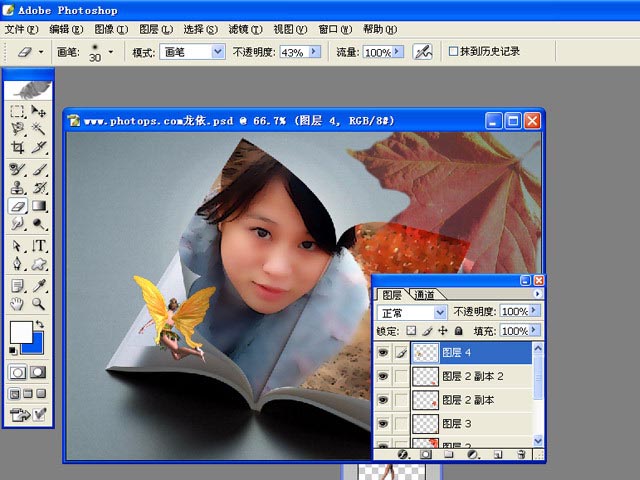Pick the Zoom magnifier tool
Viewport: 640px width, 480px height.
(x=40, y=302)
